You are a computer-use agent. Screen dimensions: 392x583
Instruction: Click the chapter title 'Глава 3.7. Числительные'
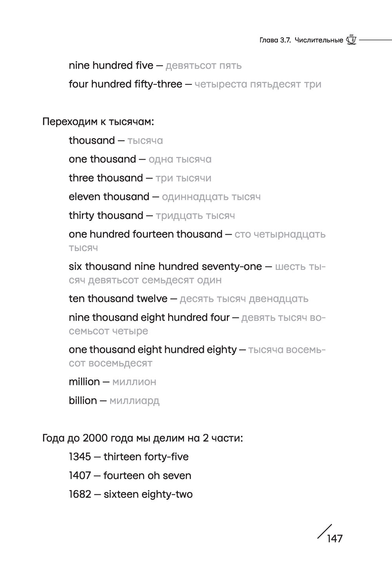click(x=301, y=40)
